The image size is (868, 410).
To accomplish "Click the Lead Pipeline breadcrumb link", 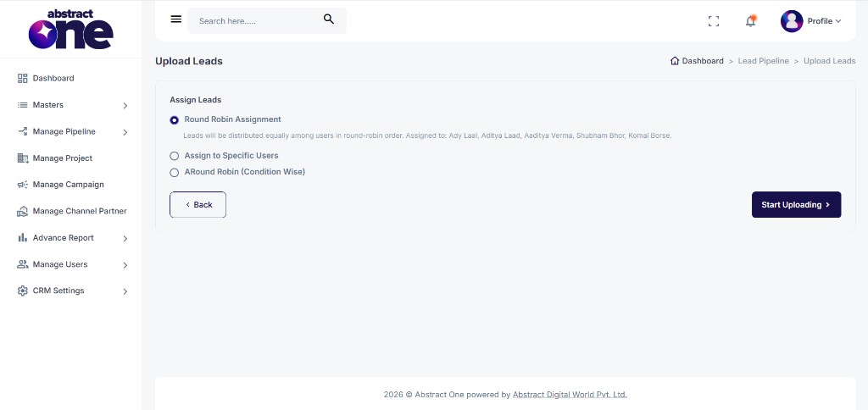I will [x=764, y=61].
